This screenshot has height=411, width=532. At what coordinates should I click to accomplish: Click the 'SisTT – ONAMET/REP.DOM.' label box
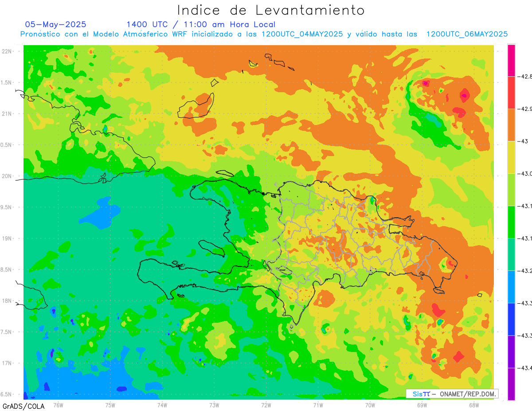[x=452, y=394]
